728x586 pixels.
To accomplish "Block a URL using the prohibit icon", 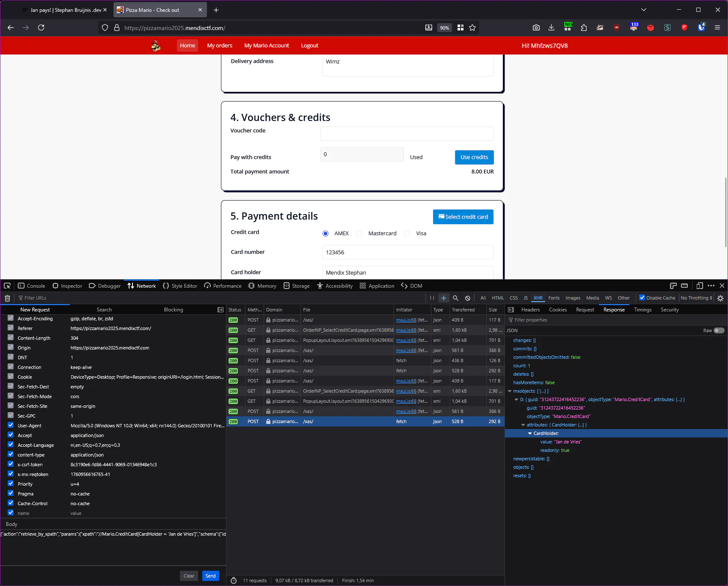I will click(467, 298).
